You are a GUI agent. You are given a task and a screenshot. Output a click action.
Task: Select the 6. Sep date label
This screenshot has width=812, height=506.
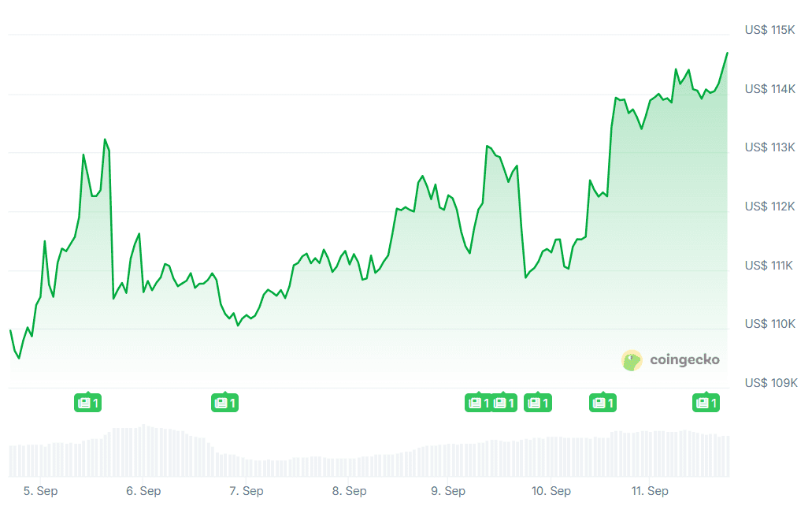pos(144,491)
